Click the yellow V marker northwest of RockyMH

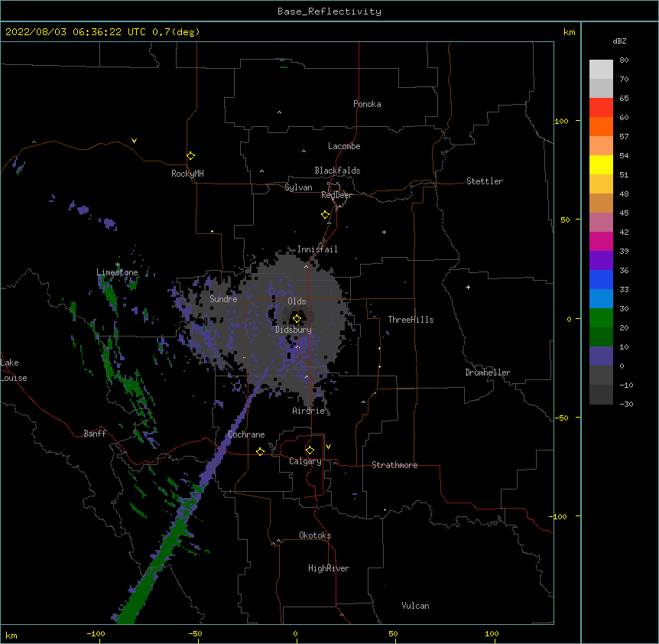click(134, 141)
